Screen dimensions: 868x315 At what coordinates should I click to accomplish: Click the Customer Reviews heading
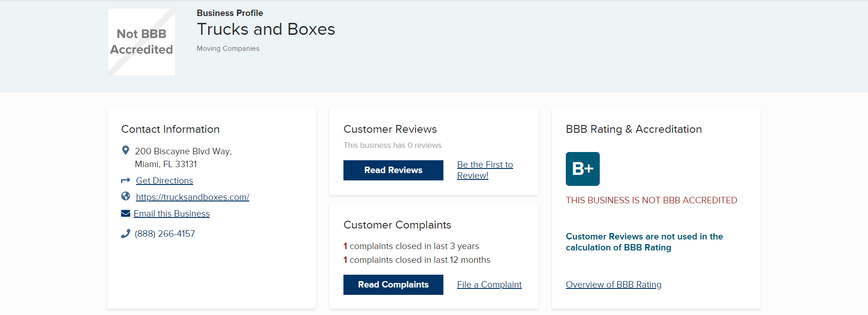tap(390, 130)
